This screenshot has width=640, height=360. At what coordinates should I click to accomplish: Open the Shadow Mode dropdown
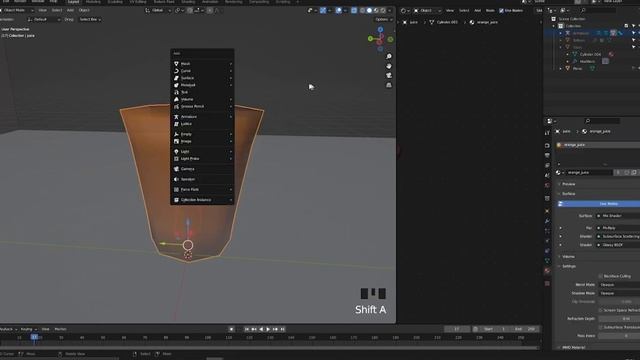point(619,293)
